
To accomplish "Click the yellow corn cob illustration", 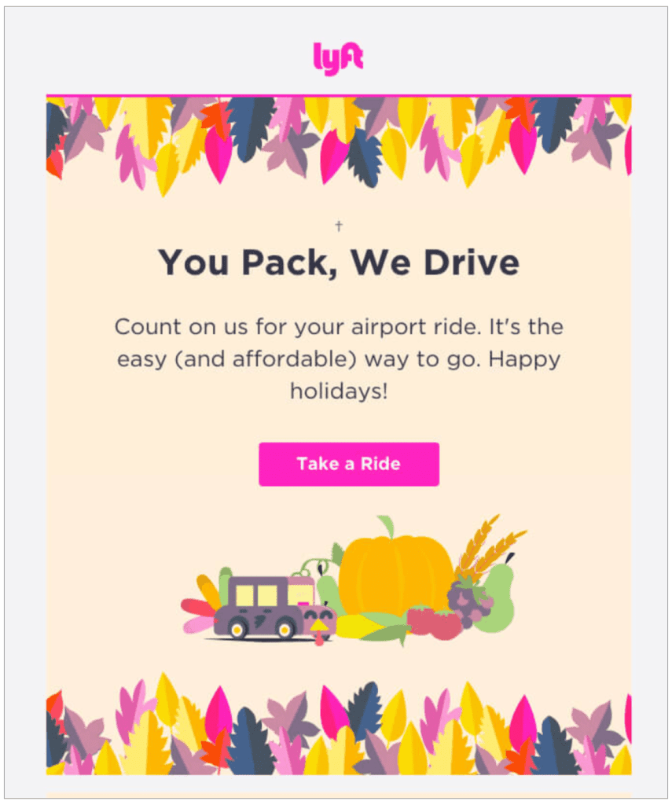I will click(359, 627).
